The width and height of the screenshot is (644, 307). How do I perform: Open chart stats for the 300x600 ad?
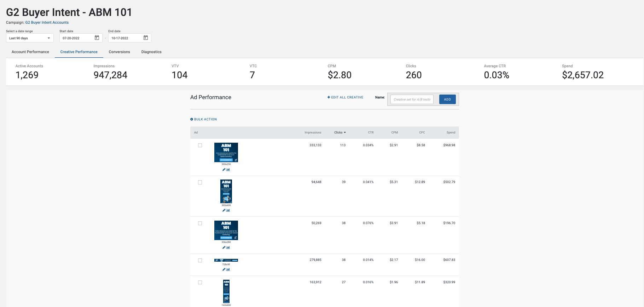[228, 210]
